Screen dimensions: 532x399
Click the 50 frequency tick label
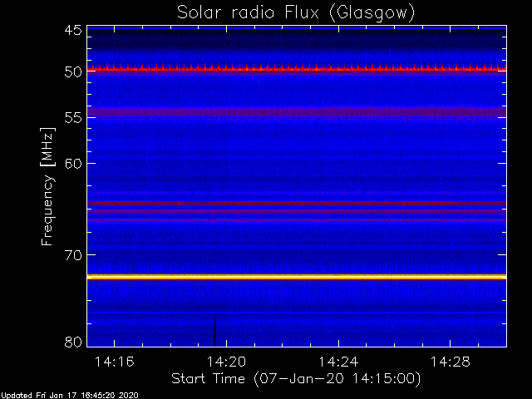pyautogui.click(x=73, y=71)
